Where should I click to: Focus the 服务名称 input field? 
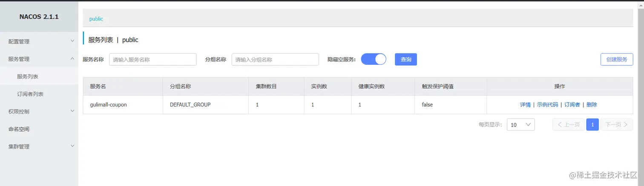pyautogui.click(x=153, y=59)
